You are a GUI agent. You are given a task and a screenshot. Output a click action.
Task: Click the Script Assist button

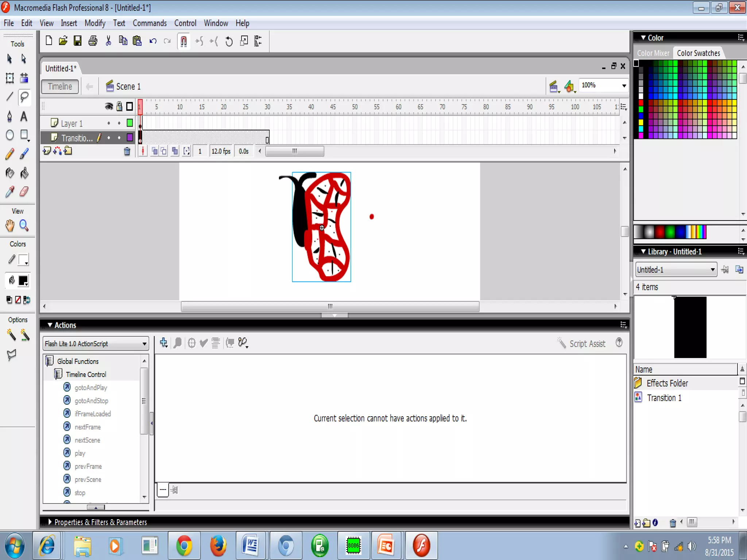tap(582, 344)
